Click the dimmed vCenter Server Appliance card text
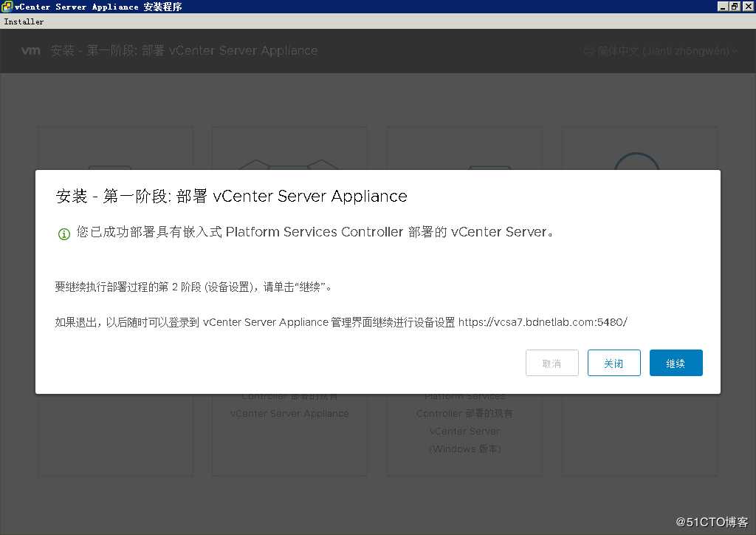Screen dimensions: 756x535 click(x=289, y=413)
